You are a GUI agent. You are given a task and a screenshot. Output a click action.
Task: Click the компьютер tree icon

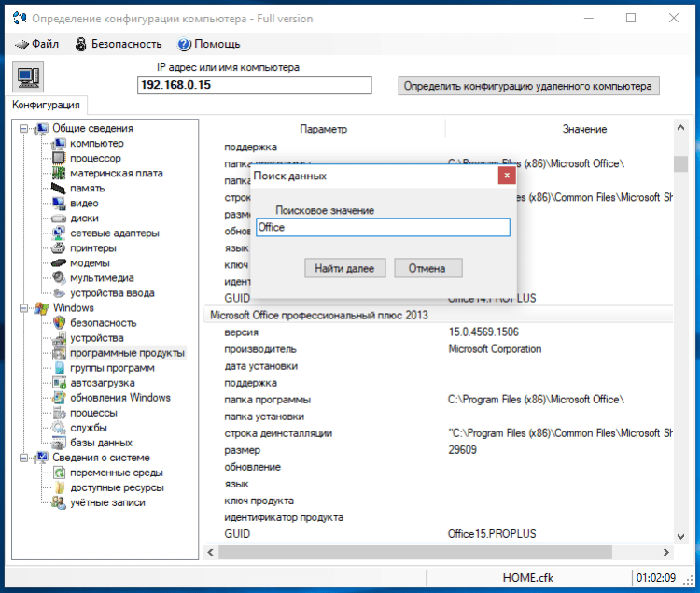(59, 143)
